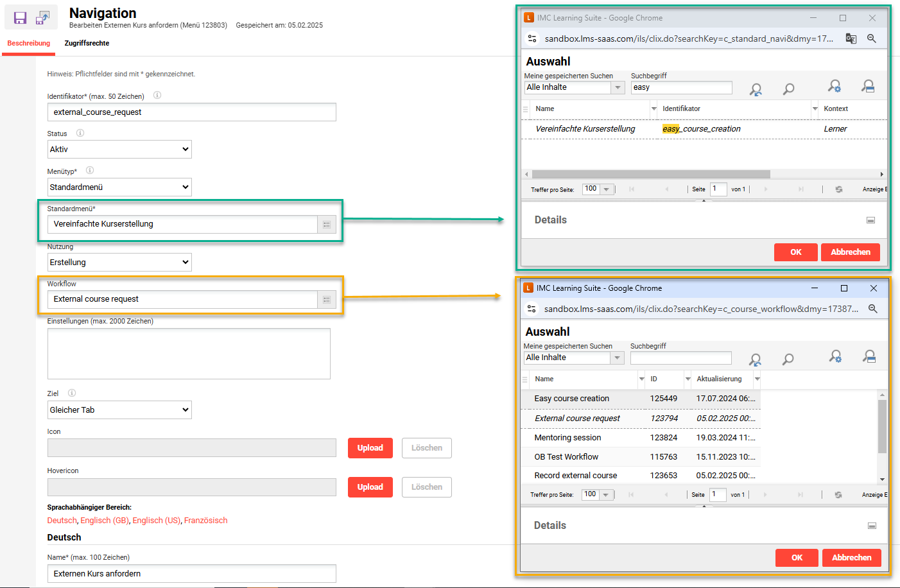Viewport: 900px width, 588px height.
Task: Click the magnifier search icon in the workflow popup
Action: click(x=788, y=359)
